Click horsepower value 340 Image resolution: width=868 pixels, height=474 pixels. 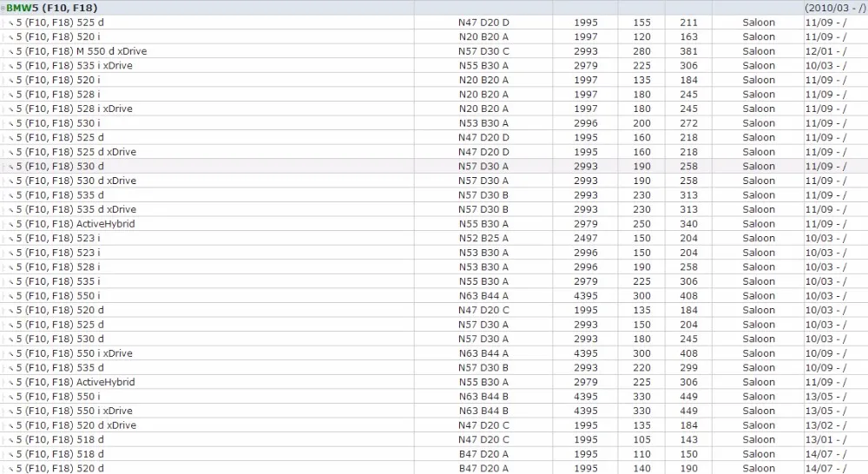[x=689, y=224]
